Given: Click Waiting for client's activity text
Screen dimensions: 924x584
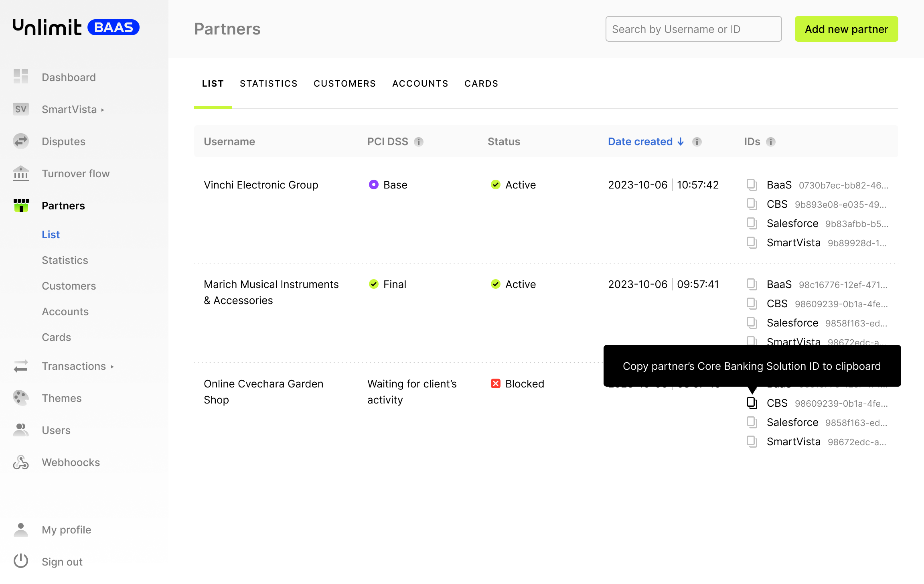Looking at the screenshot, I should click(x=412, y=392).
